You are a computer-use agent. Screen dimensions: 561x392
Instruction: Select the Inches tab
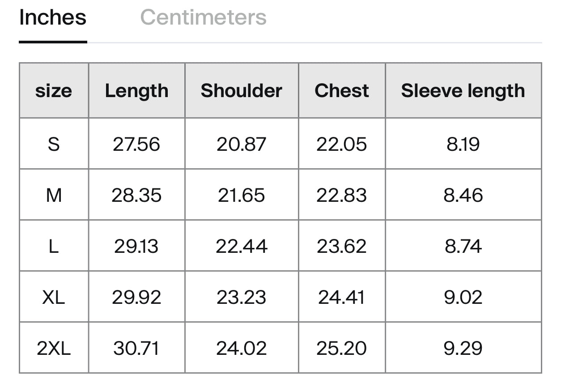[53, 18]
